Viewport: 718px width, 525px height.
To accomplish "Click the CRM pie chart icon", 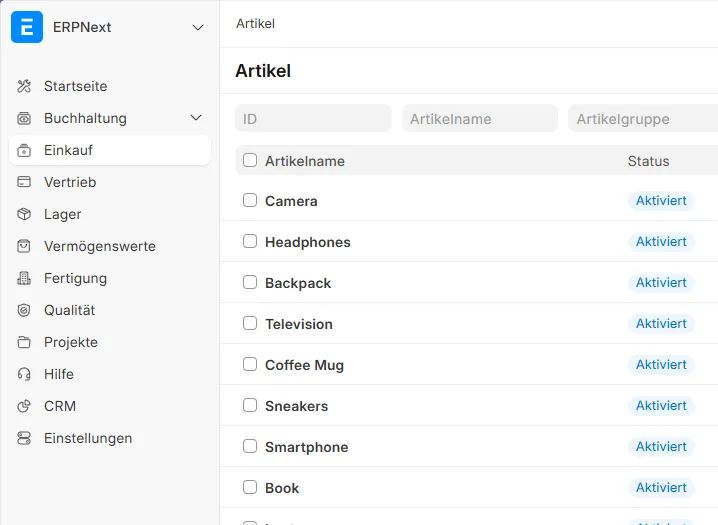I will pos(25,407).
